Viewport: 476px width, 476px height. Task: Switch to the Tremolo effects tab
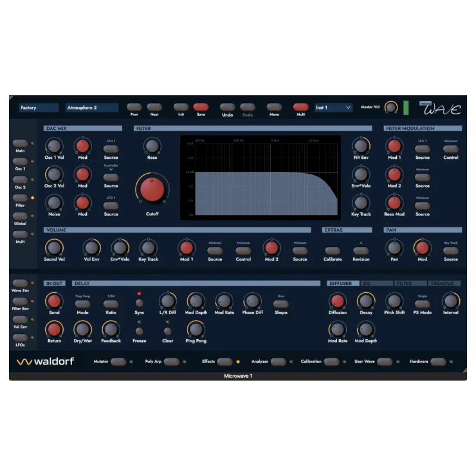[x=444, y=283]
